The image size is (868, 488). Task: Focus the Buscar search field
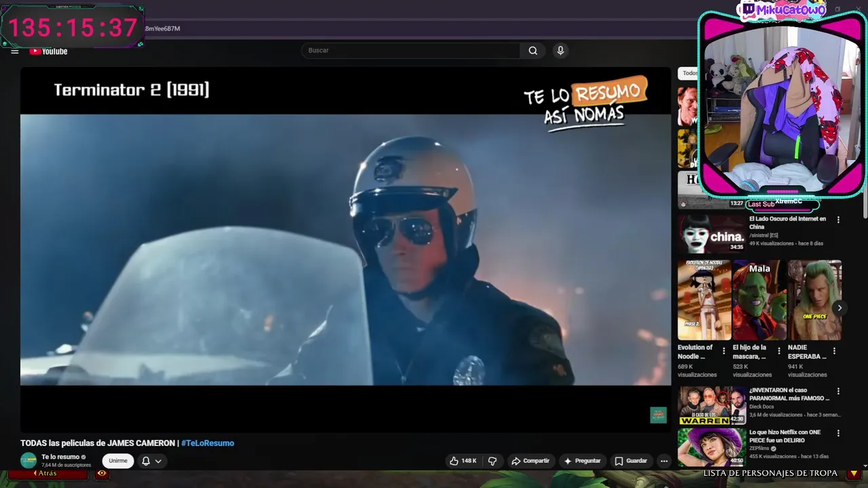coord(411,50)
